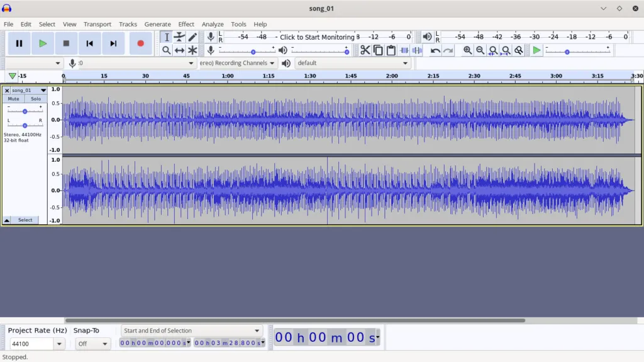Open the Effect menu
The height and width of the screenshot is (362, 644).
186,24
